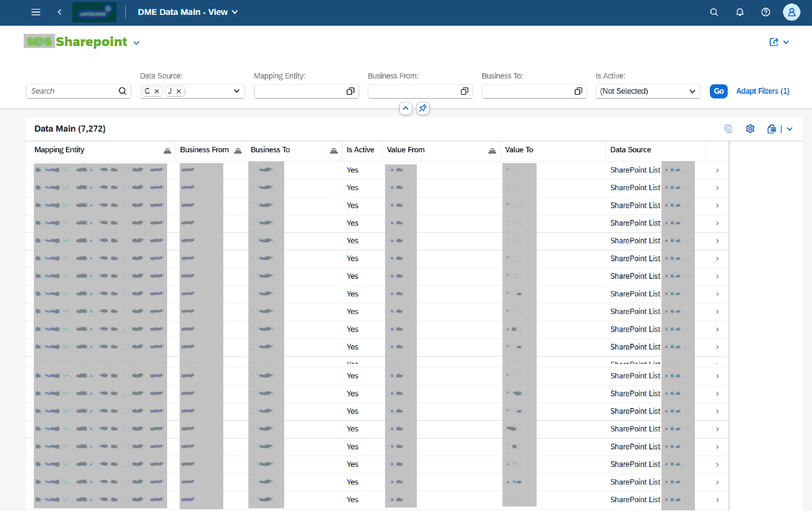Screen dimensions: 812x511
Task: Open table settings gear icon
Action: pyautogui.click(x=750, y=129)
